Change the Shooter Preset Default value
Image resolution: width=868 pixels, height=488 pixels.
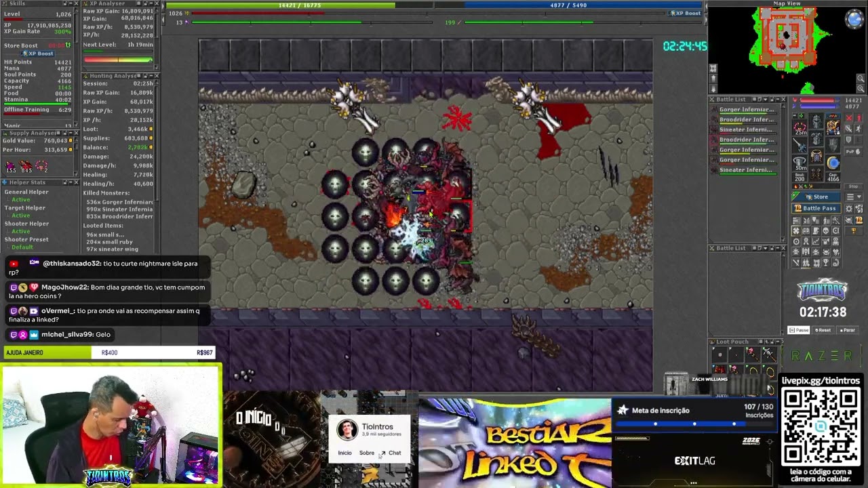coord(22,247)
